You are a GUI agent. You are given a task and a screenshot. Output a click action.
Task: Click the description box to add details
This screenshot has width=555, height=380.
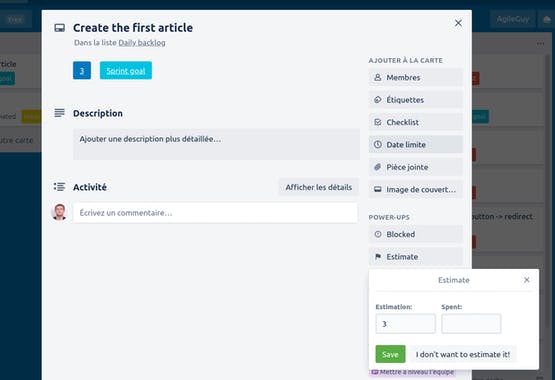[x=216, y=144]
